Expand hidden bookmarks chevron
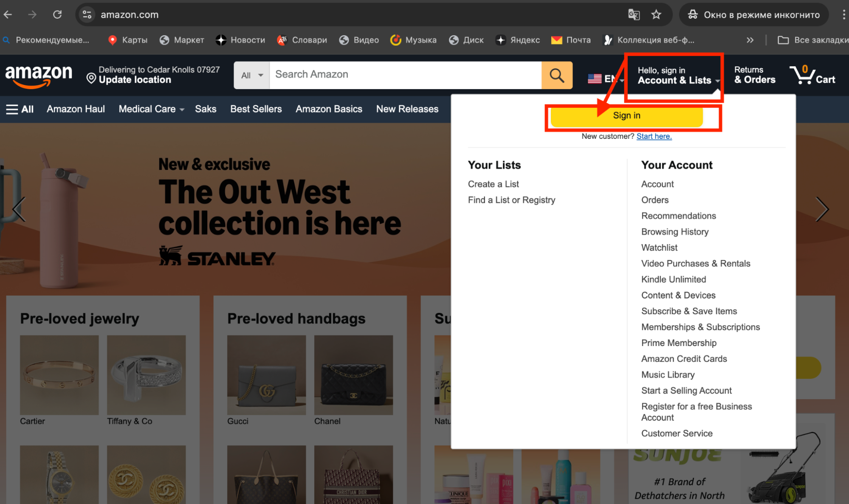Viewport: 849px width, 504px height. [x=750, y=40]
